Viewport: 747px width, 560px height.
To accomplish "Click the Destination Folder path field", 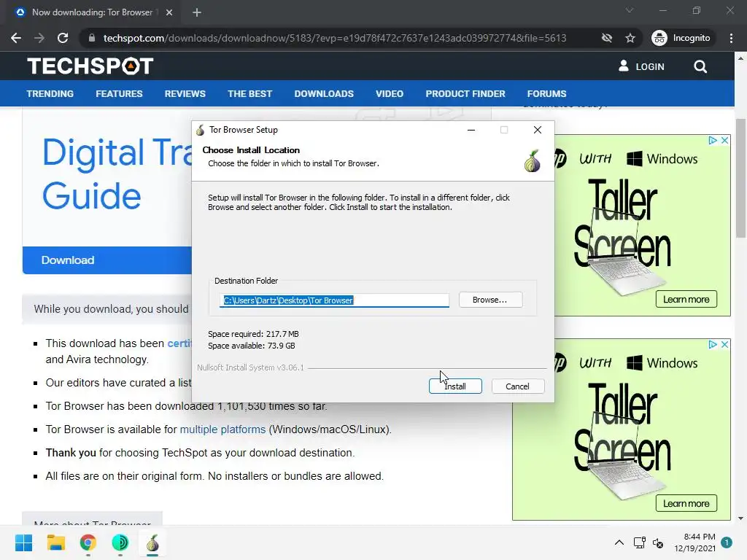I will tap(334, 300).
